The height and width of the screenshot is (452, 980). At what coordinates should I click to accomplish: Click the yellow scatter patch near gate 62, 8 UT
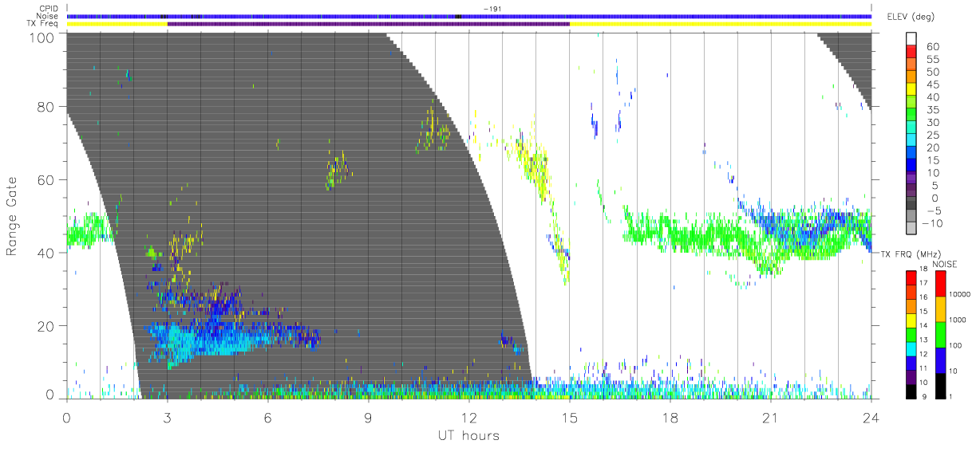tap(338, 170)
